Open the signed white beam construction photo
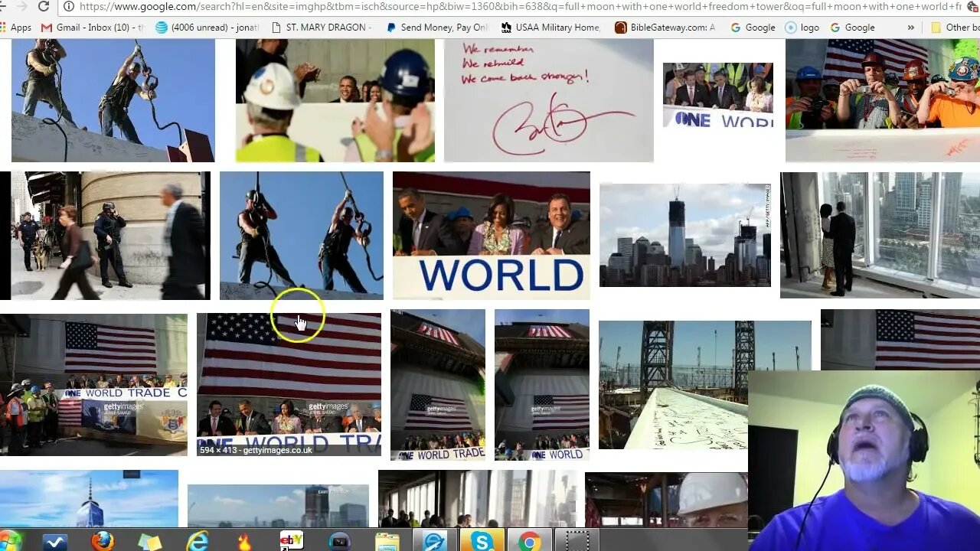Image resolution: width=980 pixels, height=551 pixels. pyautogui.click(x=673, y=385)
